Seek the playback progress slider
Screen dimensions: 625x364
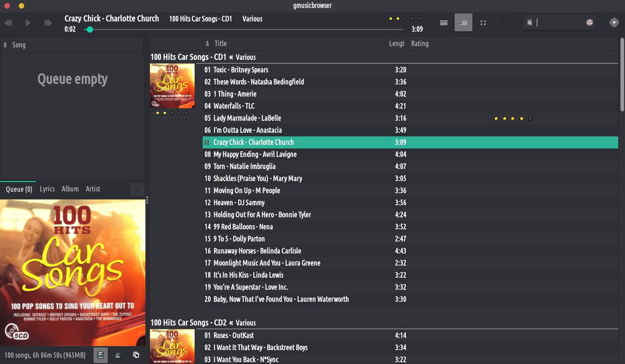[x=244, y=30]
